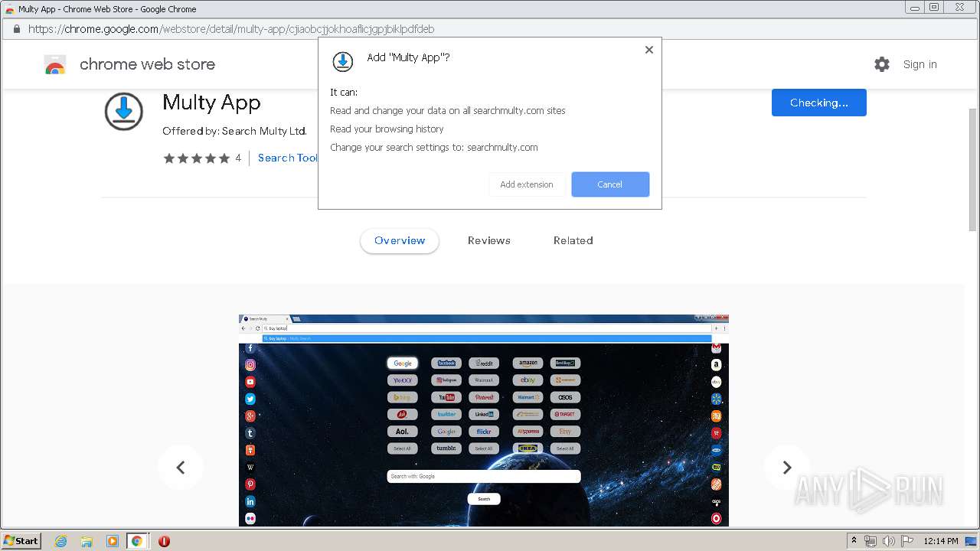Screen dimensions: 980x551
Task: Open the chrome web store home title
Action: click(x=147, y=64)
